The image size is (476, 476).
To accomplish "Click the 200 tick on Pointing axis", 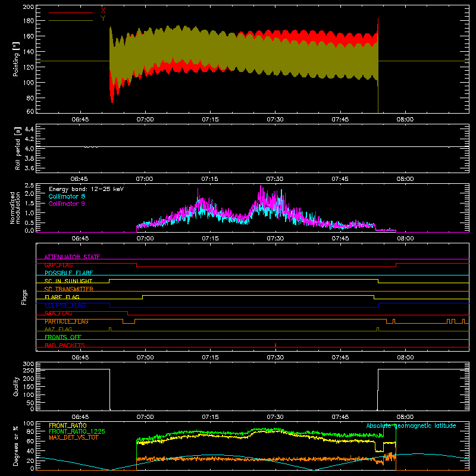I will (29, 7).
